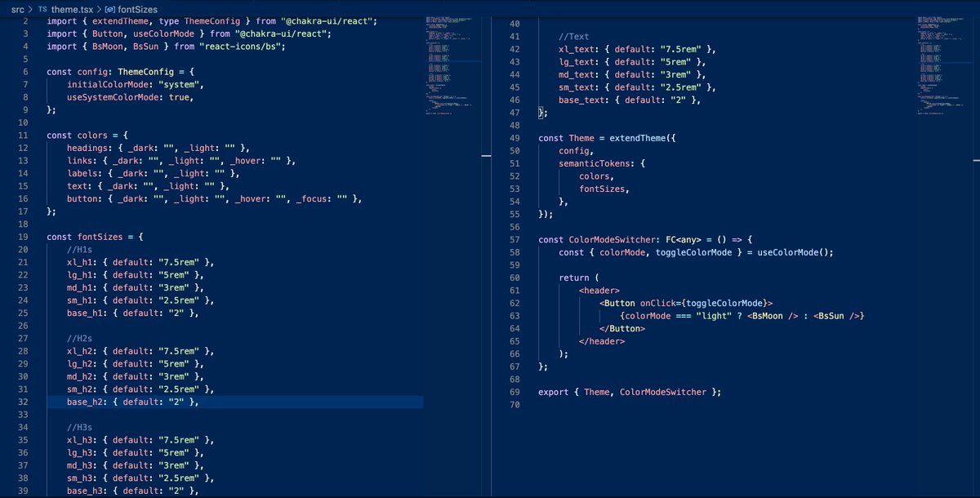Click the headings key in colors
This screenshot has width=980, height=498.
click(88, 149)
